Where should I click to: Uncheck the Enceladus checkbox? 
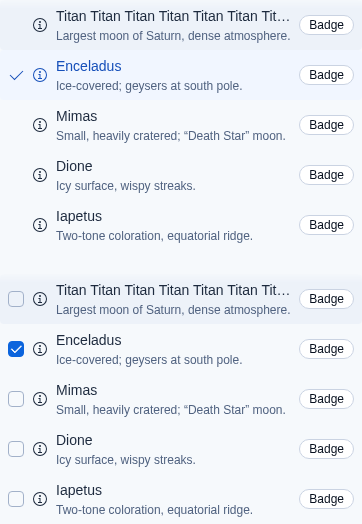[16, 349]
